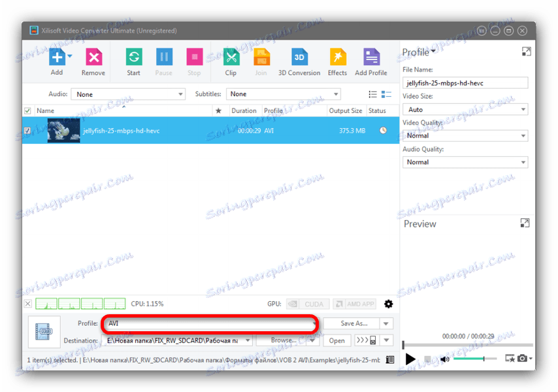Click the transfer-to-device icon button

point(367,340)
